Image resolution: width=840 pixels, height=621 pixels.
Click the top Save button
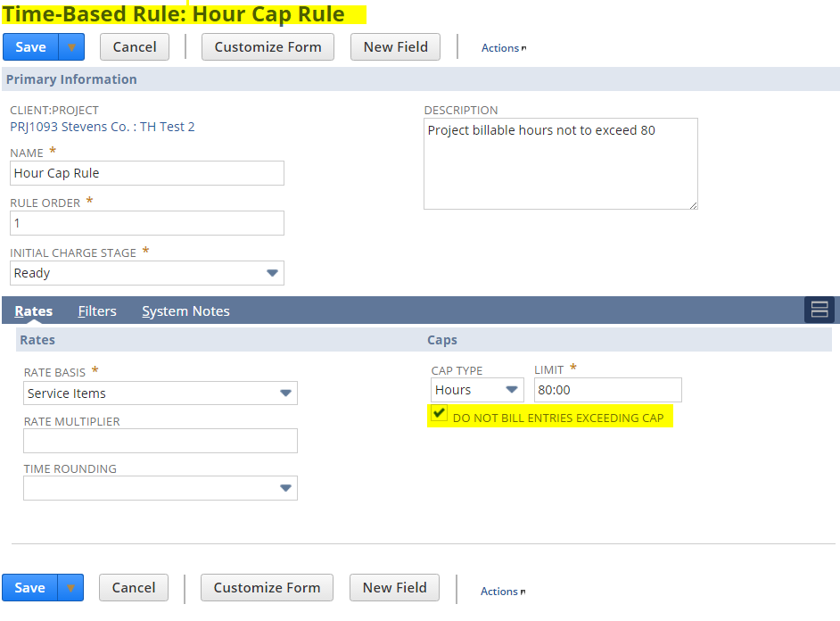pyautogui.click(x=31, y=47)
